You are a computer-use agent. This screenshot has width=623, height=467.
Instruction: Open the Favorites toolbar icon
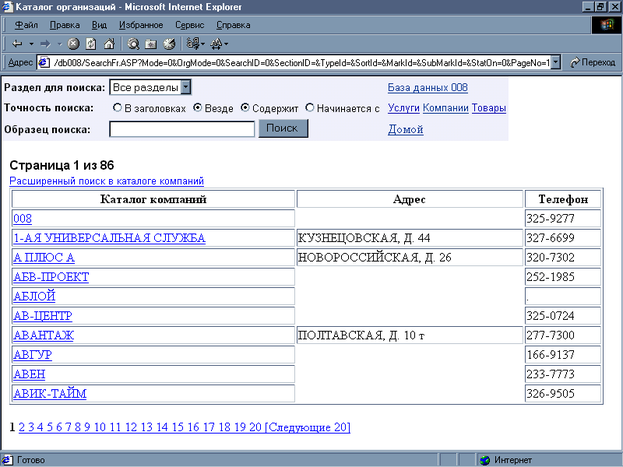coord(150,44)
